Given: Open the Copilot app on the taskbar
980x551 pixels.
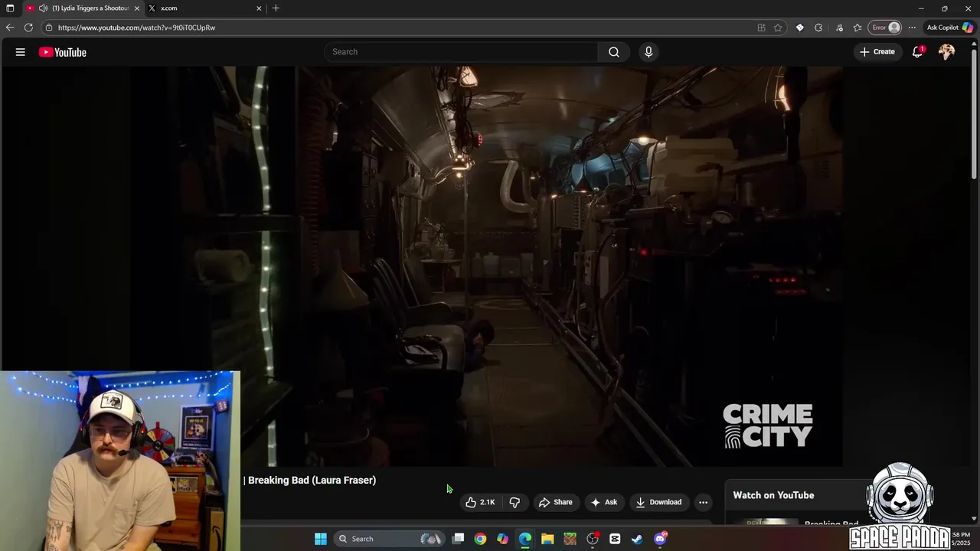Looking at the screenshot, I should click(x=502, y=539).
